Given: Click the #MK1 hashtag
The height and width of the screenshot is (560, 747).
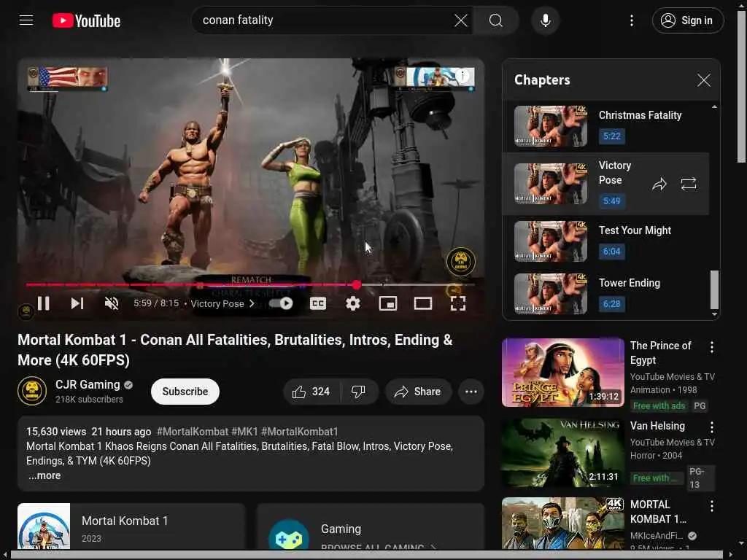Looking at the screenshot, I should pyautogui.click(x=244, y=432).
